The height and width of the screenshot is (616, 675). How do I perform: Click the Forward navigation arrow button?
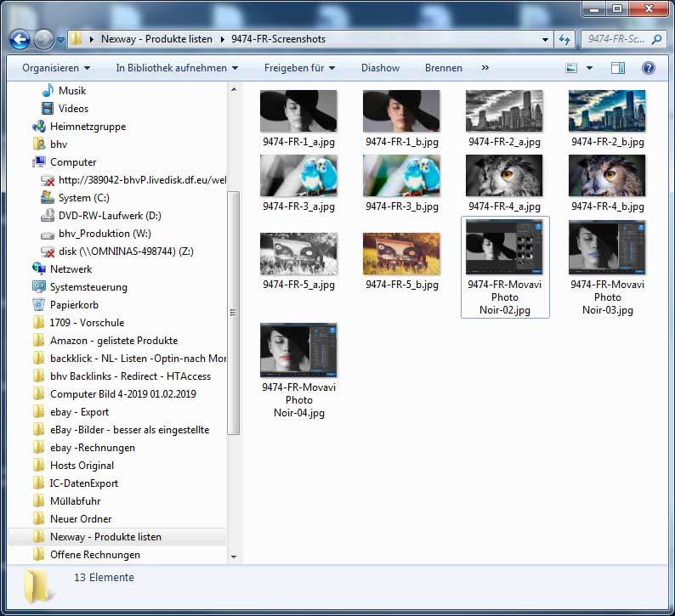point(43,40)
